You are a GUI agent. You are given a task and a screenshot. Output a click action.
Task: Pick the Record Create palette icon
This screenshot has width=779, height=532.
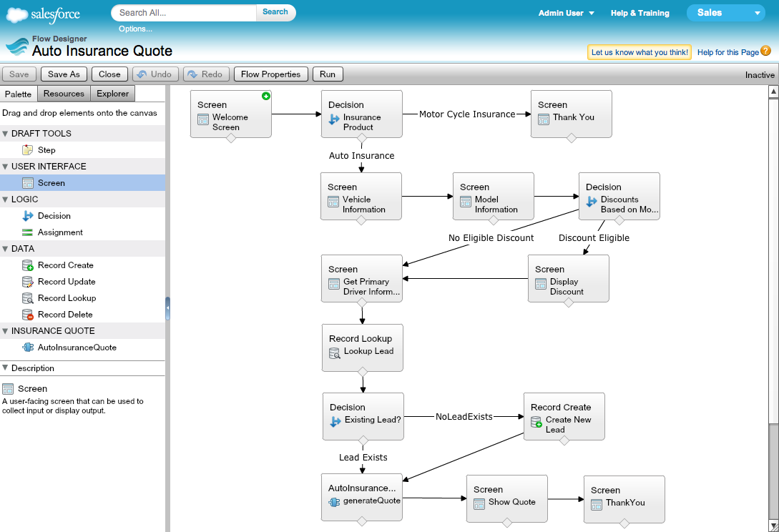(x=28, y=265)
